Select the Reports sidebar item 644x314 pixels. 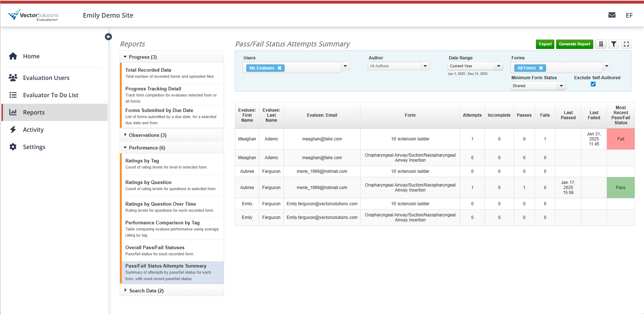[55, 112]
